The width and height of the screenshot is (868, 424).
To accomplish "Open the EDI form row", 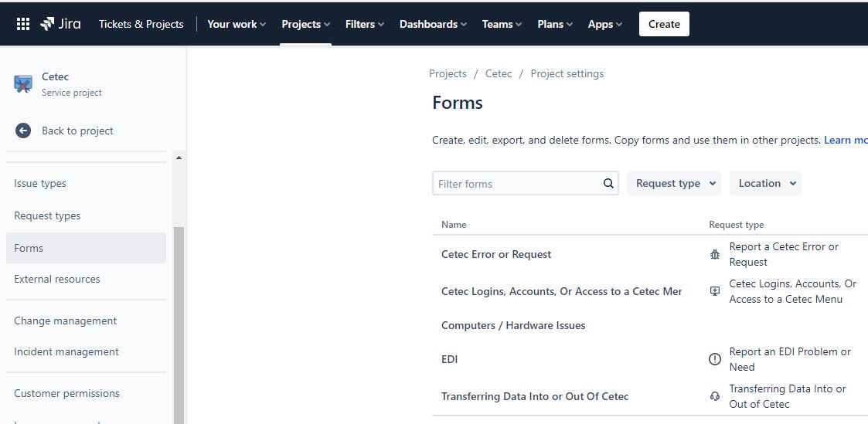I will tap(450, 359).
